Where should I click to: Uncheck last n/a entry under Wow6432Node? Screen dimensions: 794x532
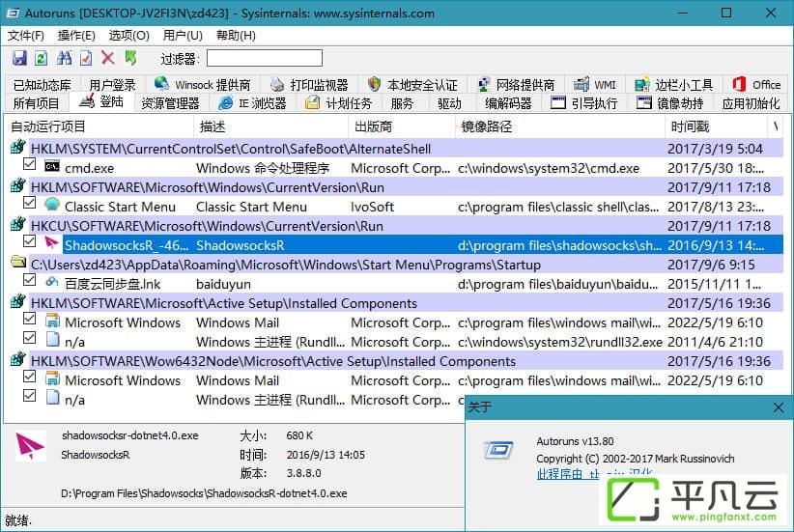pyautogui.click(x=30, y=396)
